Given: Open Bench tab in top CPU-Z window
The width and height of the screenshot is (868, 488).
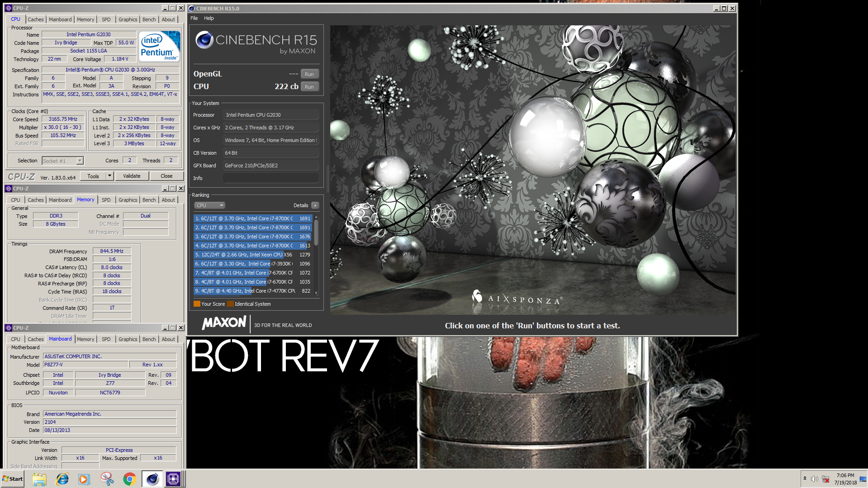Looking at the screenshot, I should pyautogui.click(x=149, y=19).
